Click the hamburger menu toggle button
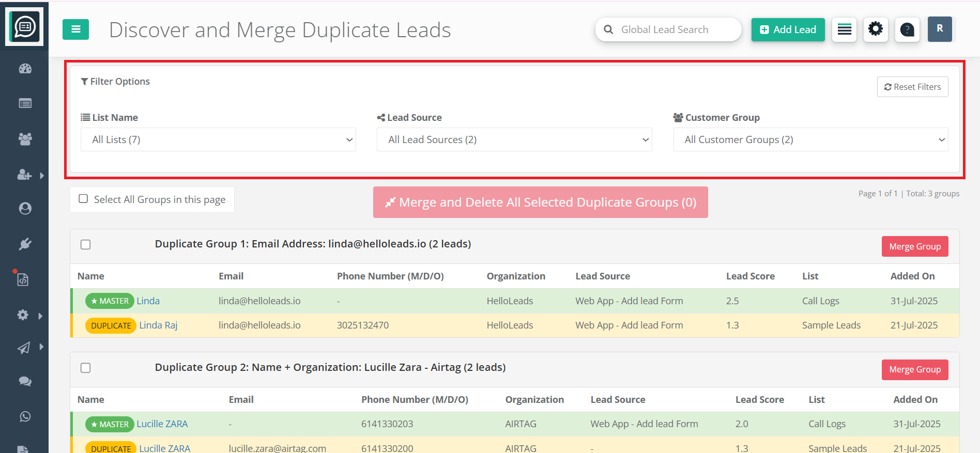The height and width of the screenshot is (453, 980). click(x=75, y=29)
